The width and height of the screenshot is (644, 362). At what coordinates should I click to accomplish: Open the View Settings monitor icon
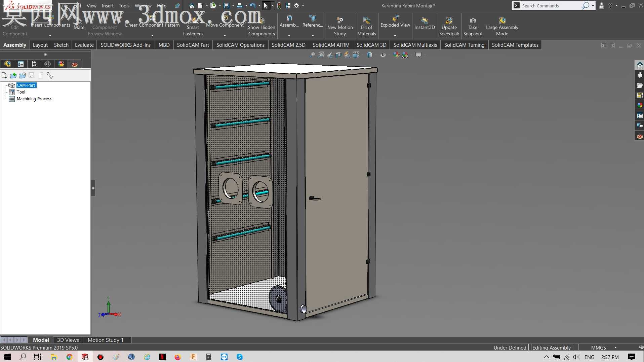[x=418, y=55]
